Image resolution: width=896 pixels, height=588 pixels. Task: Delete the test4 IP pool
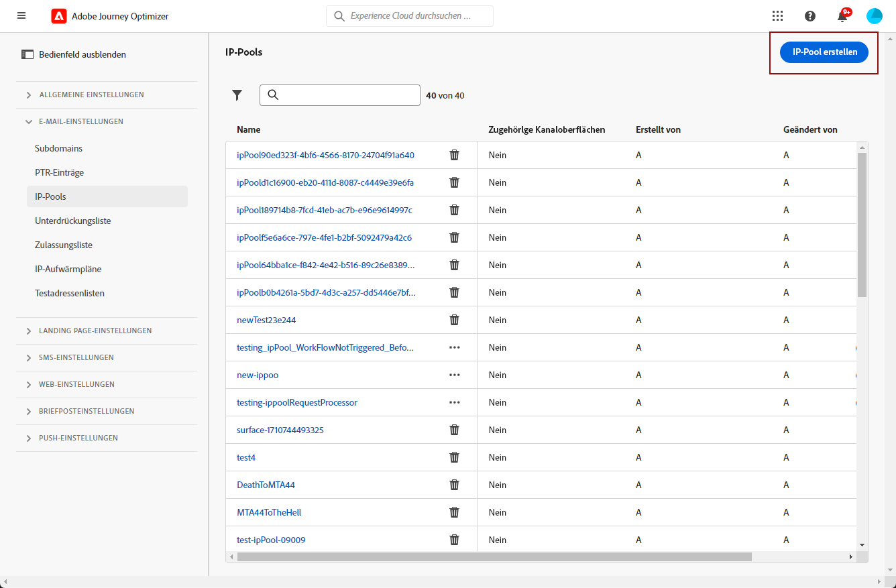tap(454, 457)
